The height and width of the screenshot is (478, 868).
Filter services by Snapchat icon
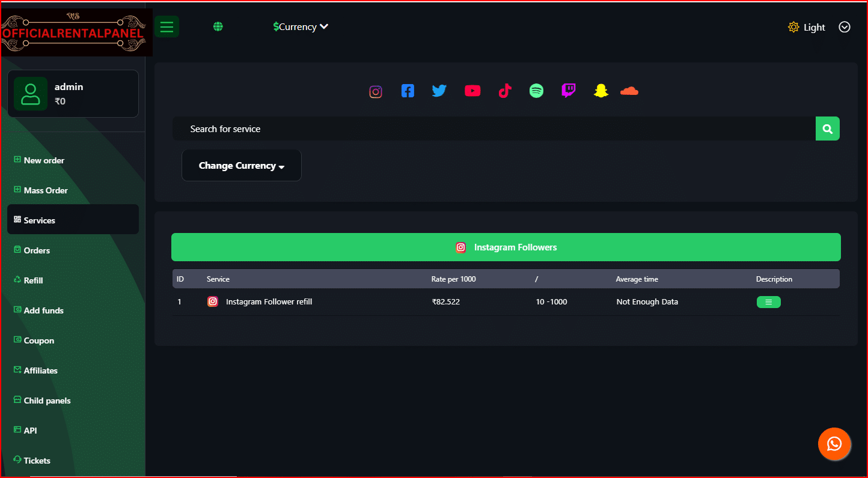pyautogui.click(x=601, y=91)
